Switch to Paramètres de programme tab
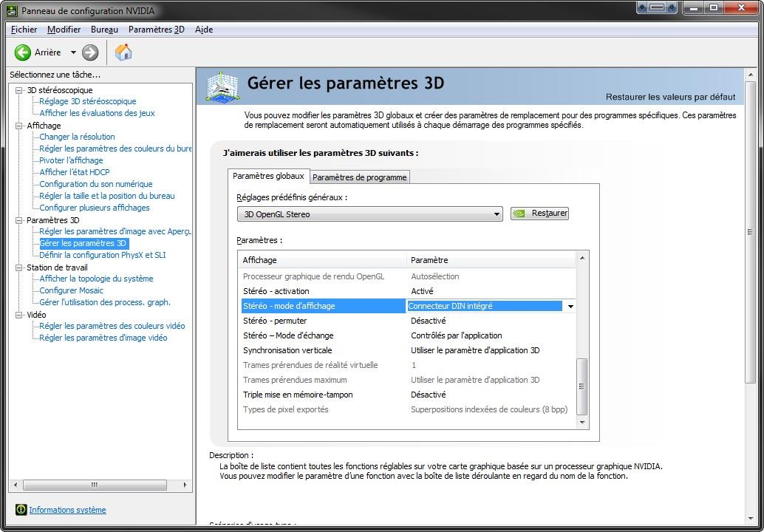Image resolution: width=764 pixels, height=532 pixels. tap(359, 177)
